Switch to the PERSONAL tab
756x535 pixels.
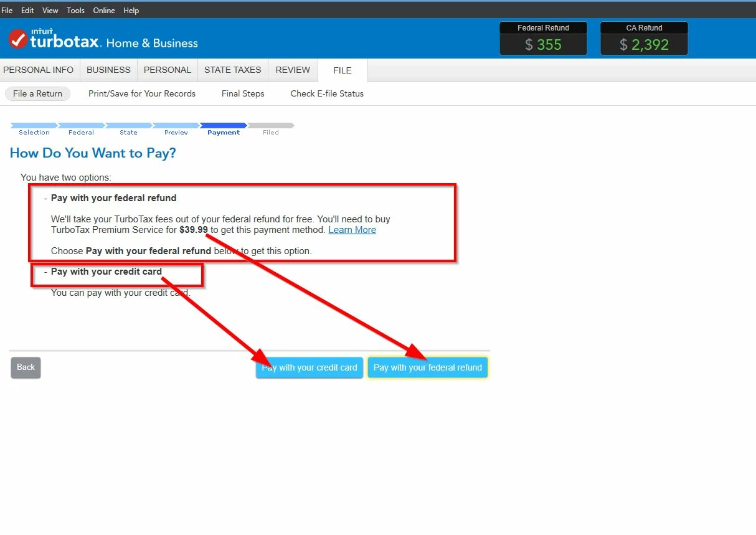click(168, 70)
